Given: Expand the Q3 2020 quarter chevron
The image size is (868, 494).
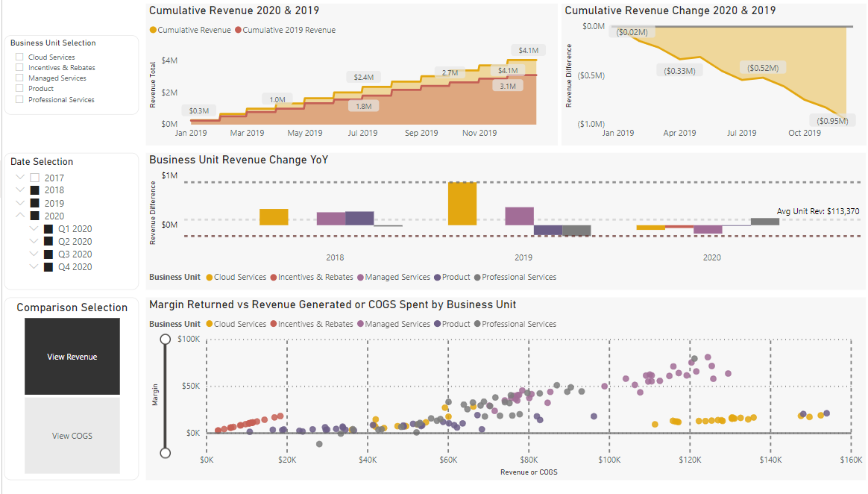Looking at the screenshot, I should (34, 254).
